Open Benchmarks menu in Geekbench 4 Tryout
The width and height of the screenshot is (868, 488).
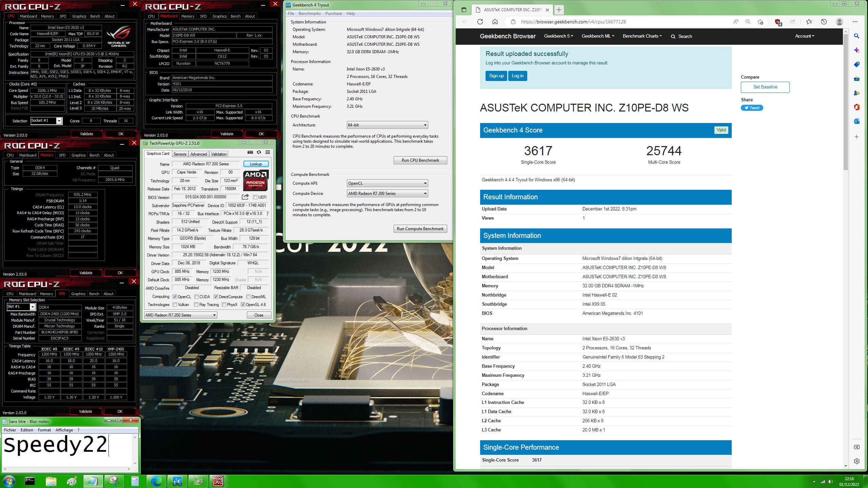[x=310, y=14]
